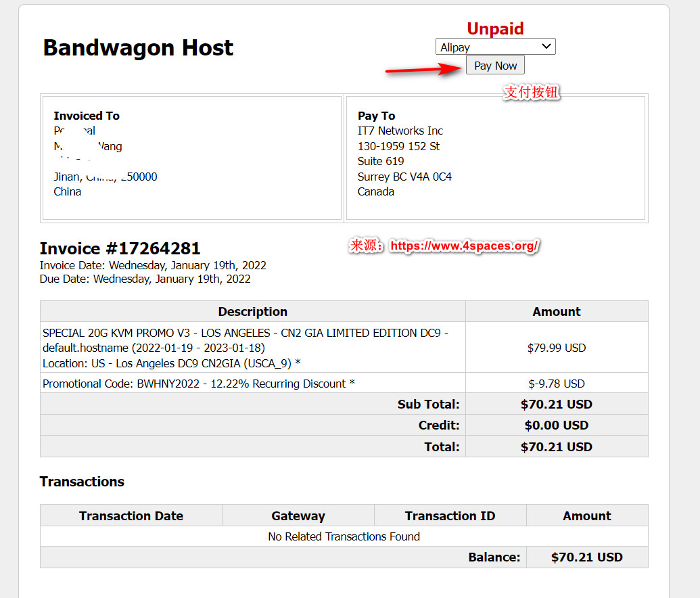Open the 4spaces.org source link
Viewport: 700px width, 598px height.
click(464, 246)
